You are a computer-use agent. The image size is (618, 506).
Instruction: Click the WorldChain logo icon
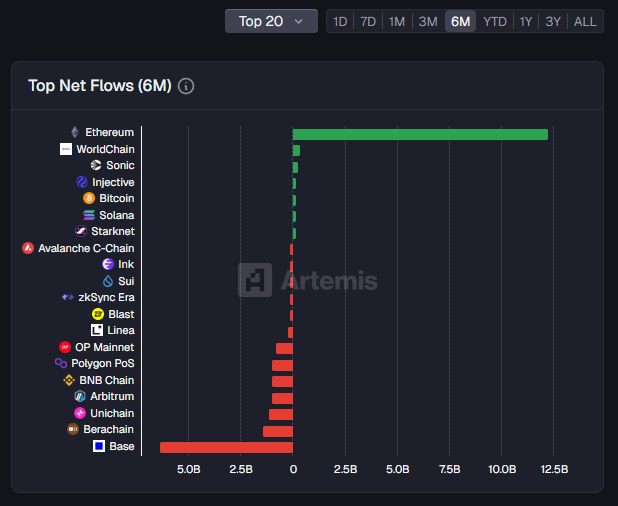pyautogui.click(x=66, y=149)
